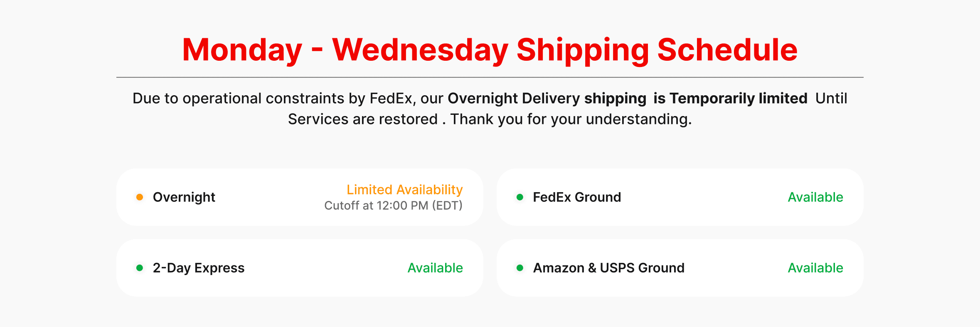Click Cutoff at 12:00 PM (EDT) text
Screen dimensions: 980x327
[x=393, y=206]
